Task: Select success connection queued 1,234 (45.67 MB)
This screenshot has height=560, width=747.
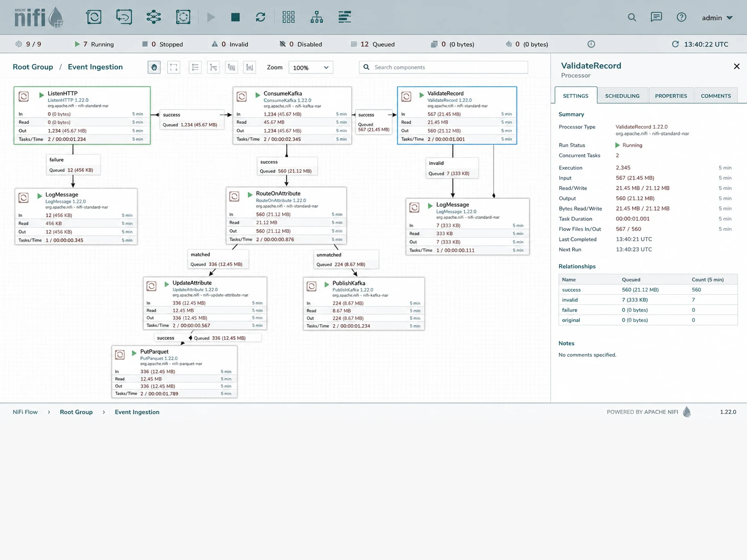Action: click(192, 120)
